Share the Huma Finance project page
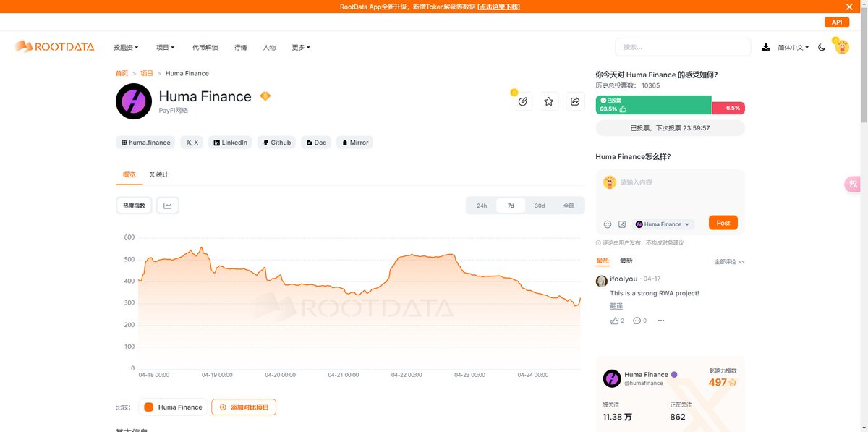 (x=575, y=101)
